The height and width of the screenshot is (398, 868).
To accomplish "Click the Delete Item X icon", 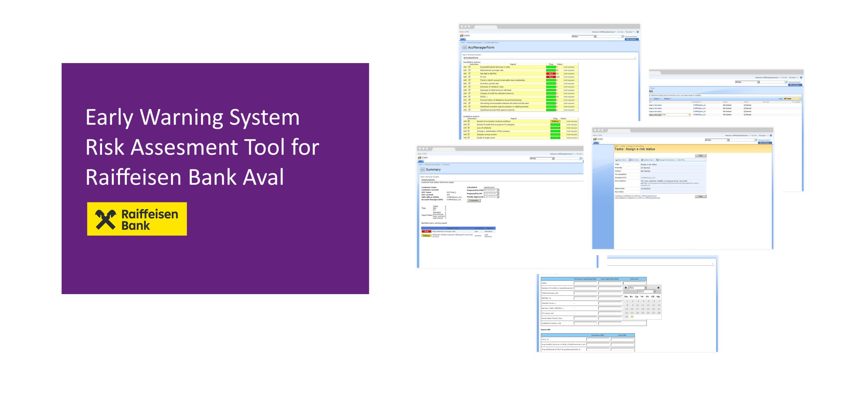I will (x=642, y=160).
